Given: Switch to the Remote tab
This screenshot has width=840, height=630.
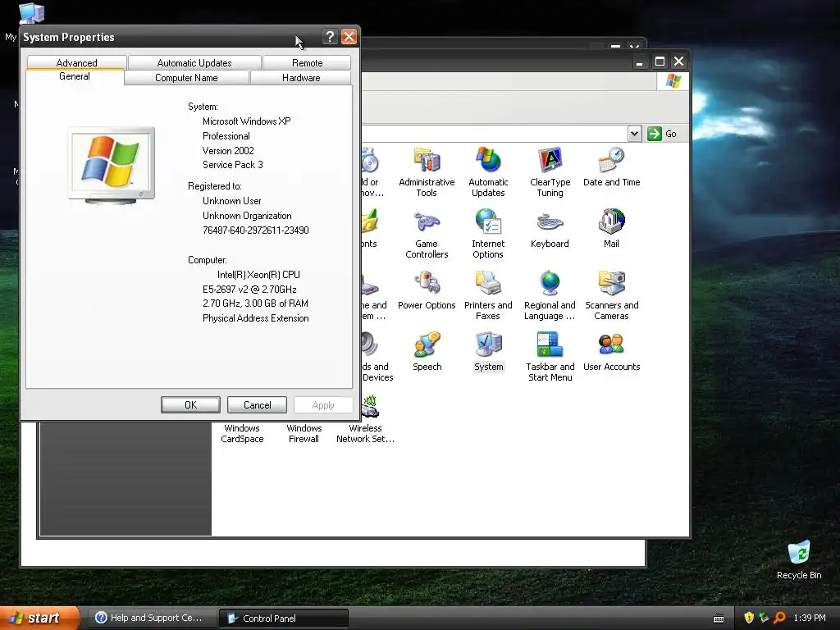Looking at the screenshot, I should tap(307, 62).
